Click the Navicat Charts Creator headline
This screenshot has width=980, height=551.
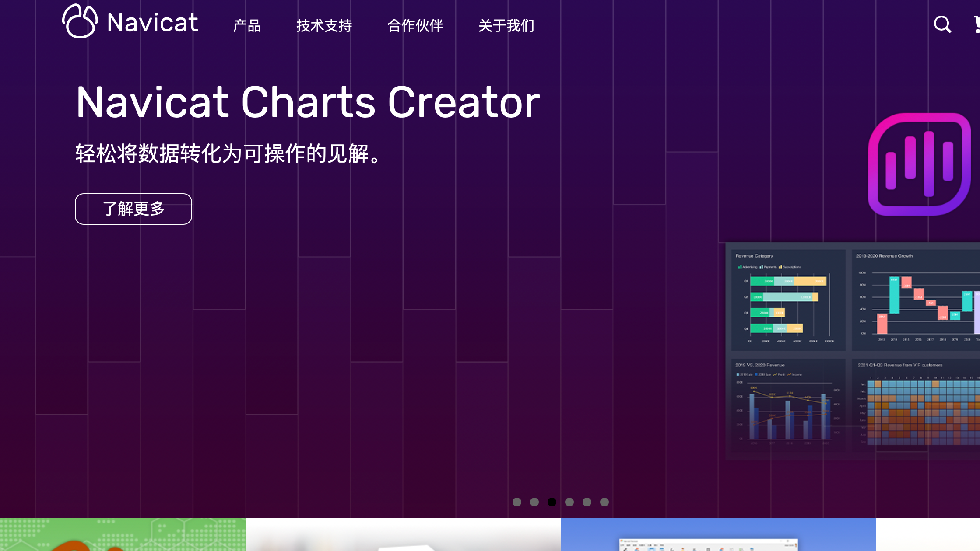(308, 102)
